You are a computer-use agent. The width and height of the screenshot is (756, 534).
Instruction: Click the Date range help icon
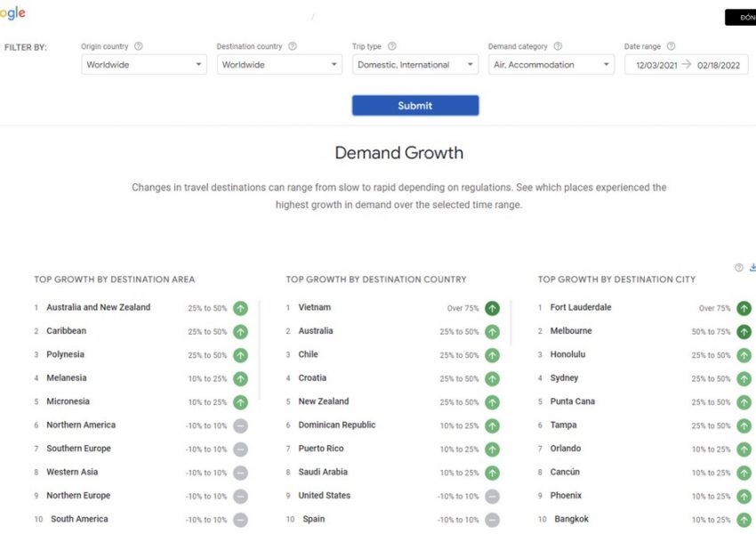coord(672,46)
